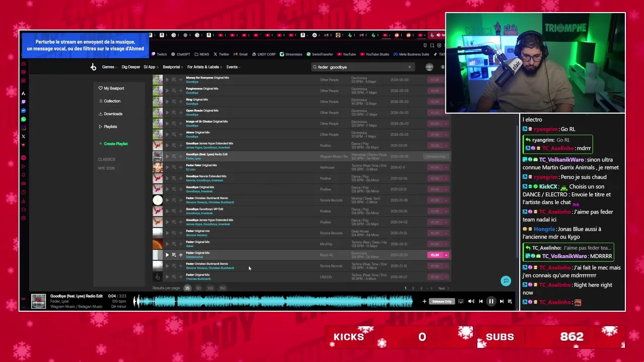644x362 pixels.
Task: Set results per page to 50
Action: [198, 288]
